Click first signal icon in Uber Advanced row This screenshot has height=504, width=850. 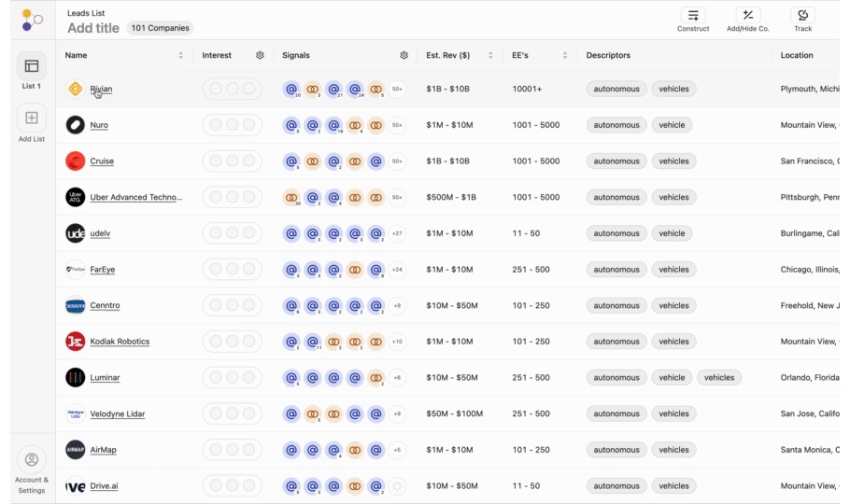tap(291, 197)
